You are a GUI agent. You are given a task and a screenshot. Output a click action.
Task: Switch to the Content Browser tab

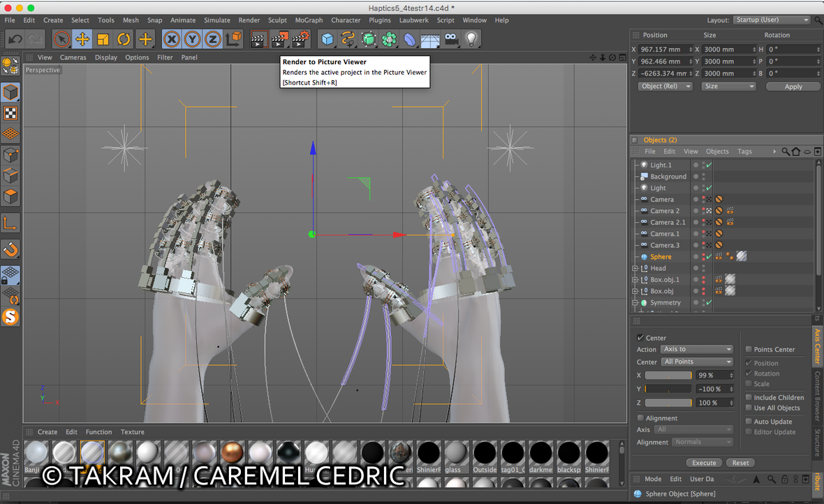818,394
